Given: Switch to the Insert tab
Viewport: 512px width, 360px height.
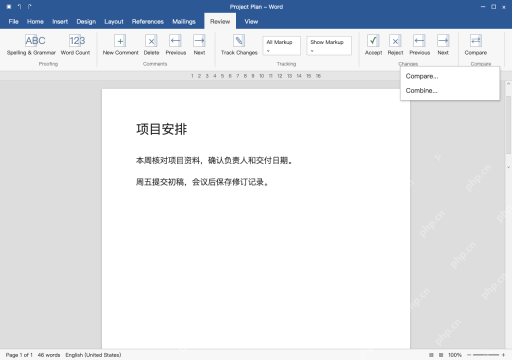Looking at the screenshot, I should click(x=60, y=22).
